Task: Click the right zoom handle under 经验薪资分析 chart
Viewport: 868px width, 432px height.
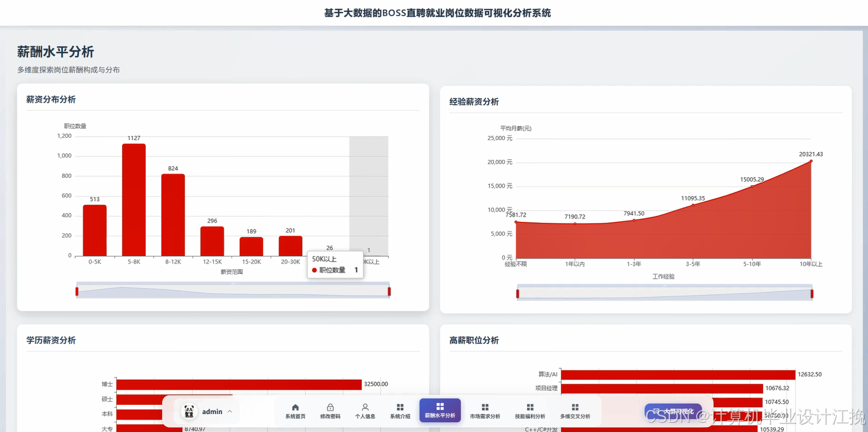Action: click(812, 294)
